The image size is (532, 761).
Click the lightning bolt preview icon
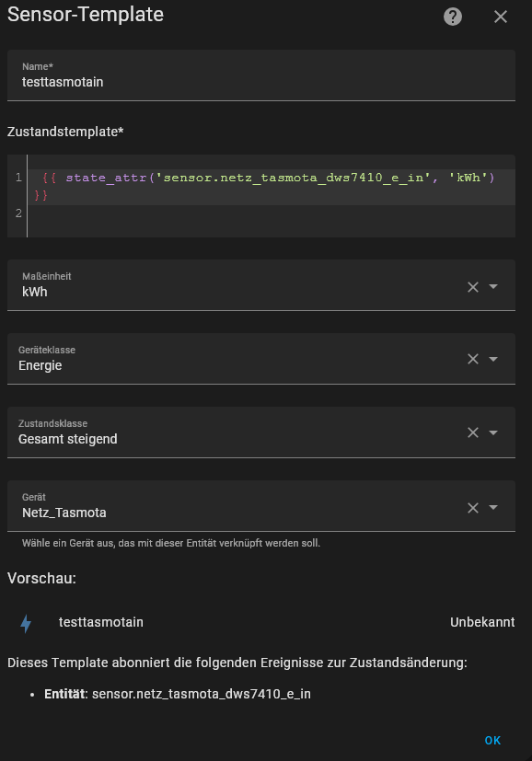coord(26,624)
